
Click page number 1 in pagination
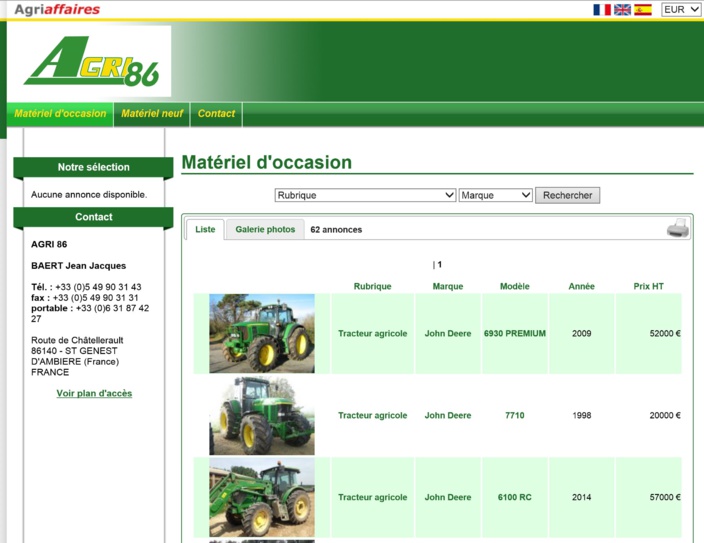[x=440, y=265]
